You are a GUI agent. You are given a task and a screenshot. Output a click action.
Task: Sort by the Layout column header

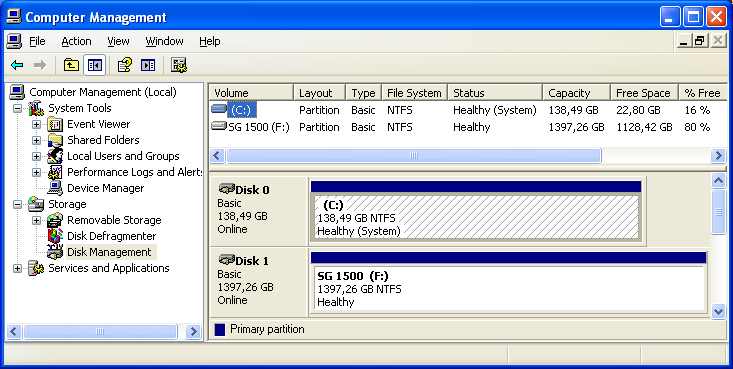pos(319,93)
